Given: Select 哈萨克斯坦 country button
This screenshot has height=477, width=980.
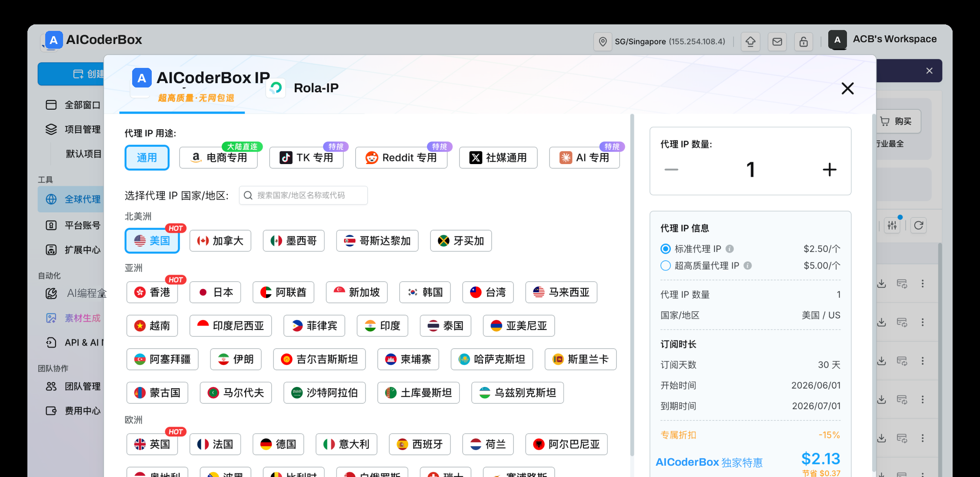Looking at the screenshot, I should point(492,359).
